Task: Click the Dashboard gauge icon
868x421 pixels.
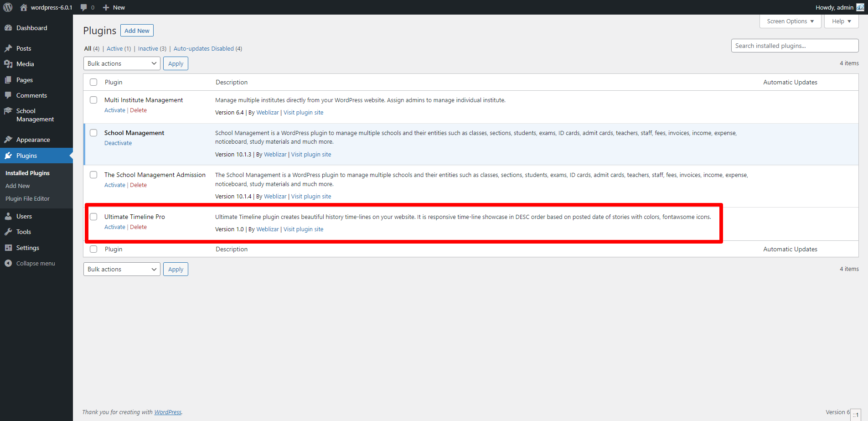Action: click(8, 28)
